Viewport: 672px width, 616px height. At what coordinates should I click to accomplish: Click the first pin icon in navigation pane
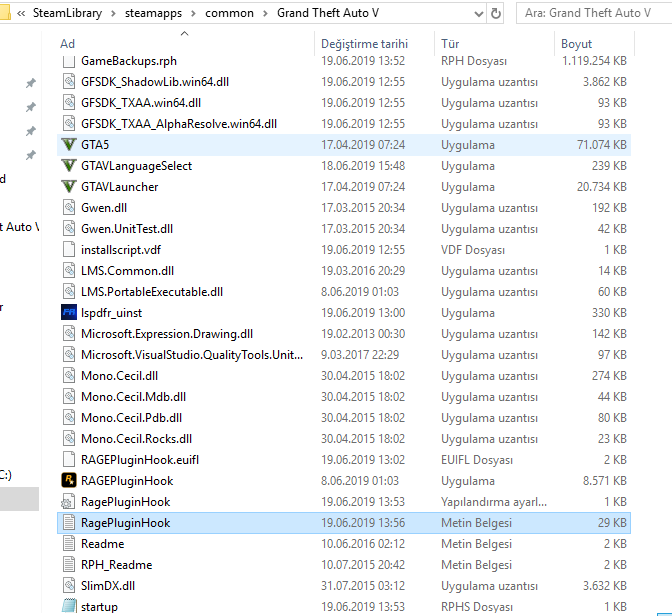coord(31,83)
